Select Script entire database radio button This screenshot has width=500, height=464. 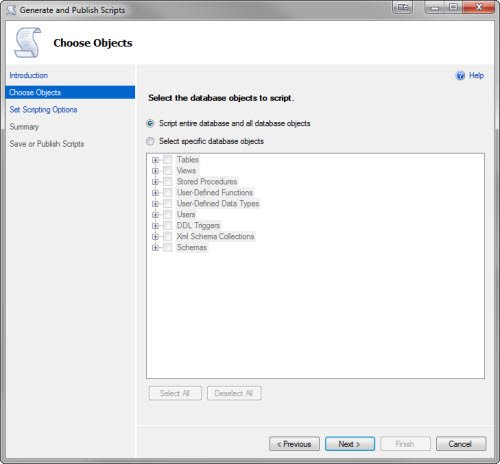click(x=150, y=124)
